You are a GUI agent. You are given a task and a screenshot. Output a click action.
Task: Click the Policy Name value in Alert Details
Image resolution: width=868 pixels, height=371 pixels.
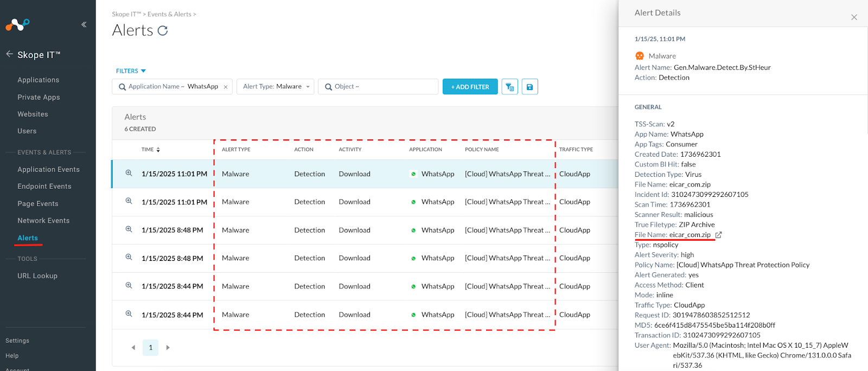click(x=743, y=265)
